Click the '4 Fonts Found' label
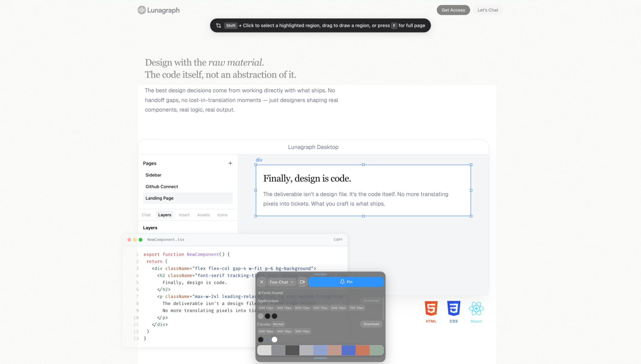Viewport: 641px width, 364px height. pyautogui.click(x=270, y=293)
